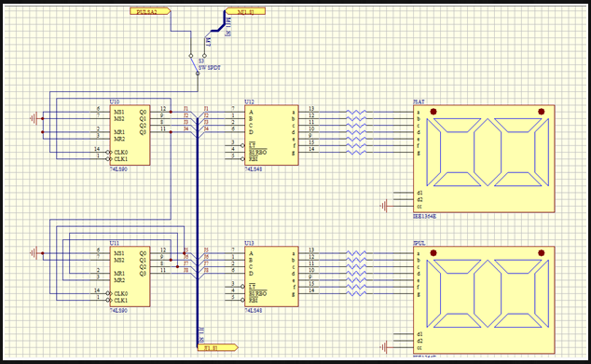Click the D input pin on U13

(251, 274)
